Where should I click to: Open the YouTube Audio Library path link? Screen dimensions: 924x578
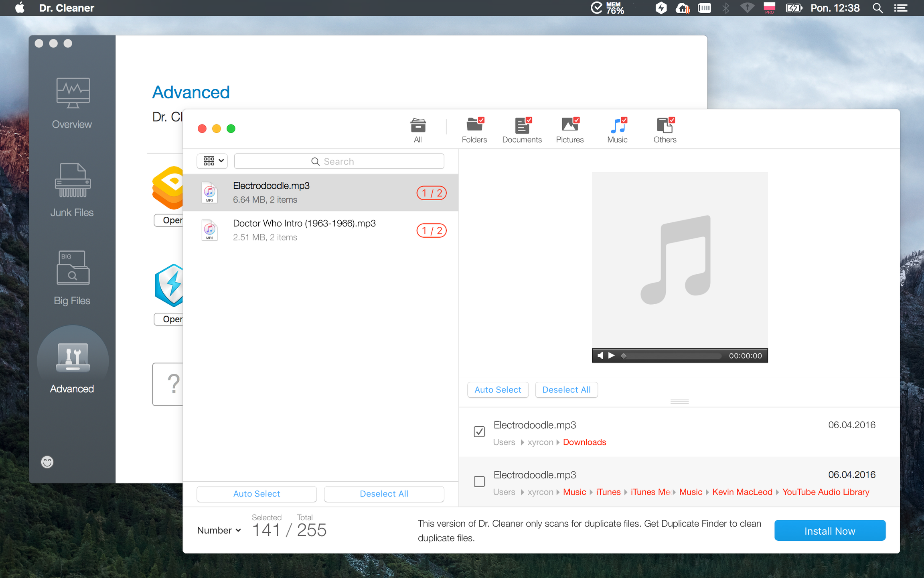pos(826,492)
